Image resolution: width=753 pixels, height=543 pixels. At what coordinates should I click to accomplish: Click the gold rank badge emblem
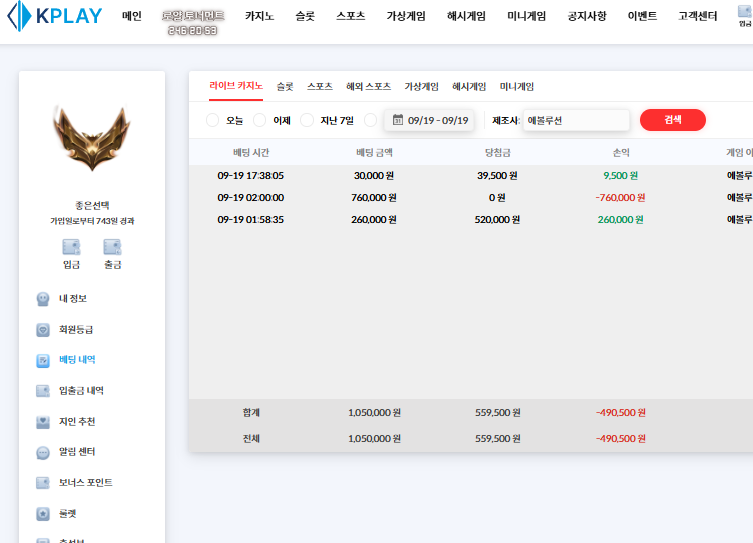(x=92, y=138)
